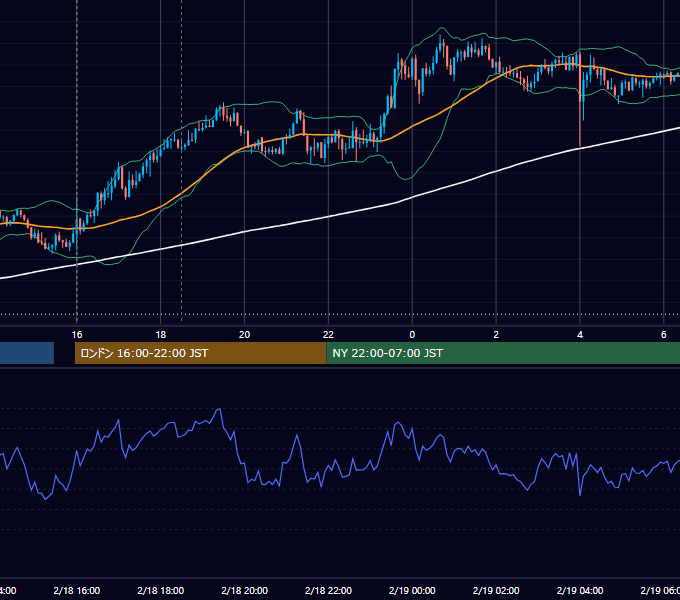680x600 pixels.
Task: Click the 2/19 02:00 label on the lower axis
Action: click(x=496, y=590)
